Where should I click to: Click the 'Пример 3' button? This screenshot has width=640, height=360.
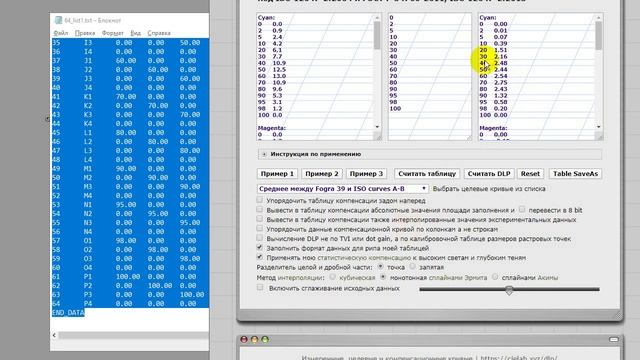click(367, 174)
